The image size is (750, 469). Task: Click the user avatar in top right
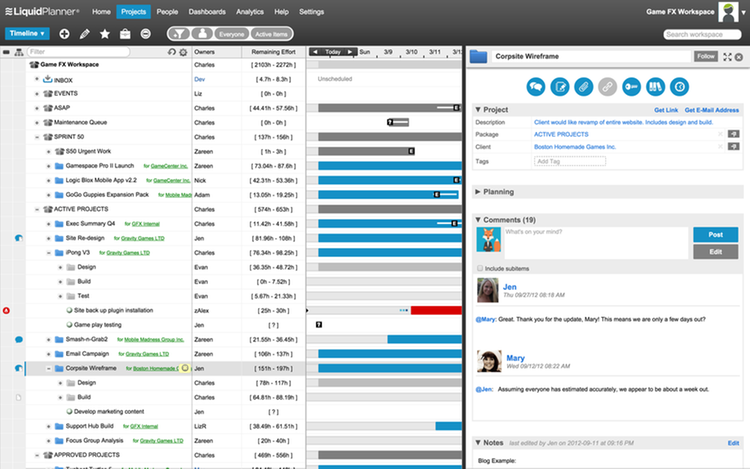click(x=728, y=11)
